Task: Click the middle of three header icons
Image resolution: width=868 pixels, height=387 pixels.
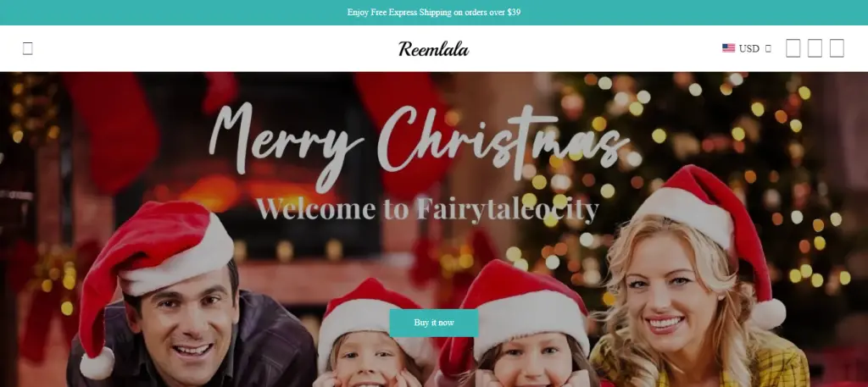Action: (x=815, y=48)
